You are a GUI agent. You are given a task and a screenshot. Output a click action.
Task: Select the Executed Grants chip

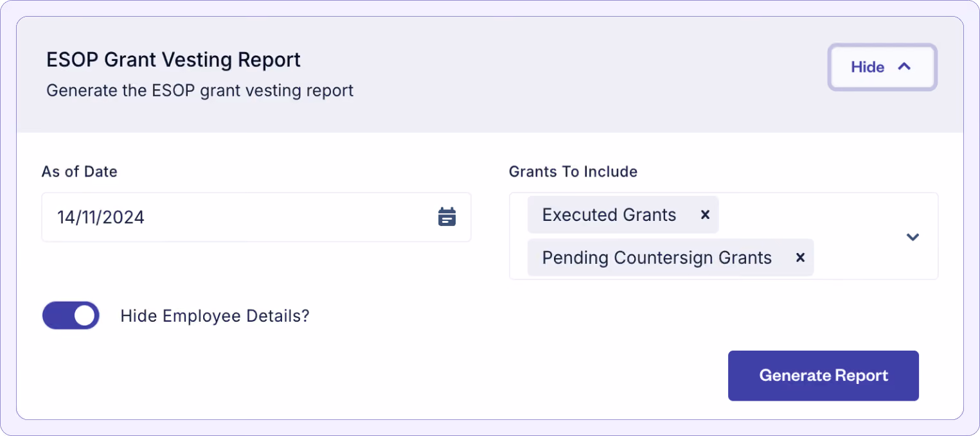pos(623,214)
